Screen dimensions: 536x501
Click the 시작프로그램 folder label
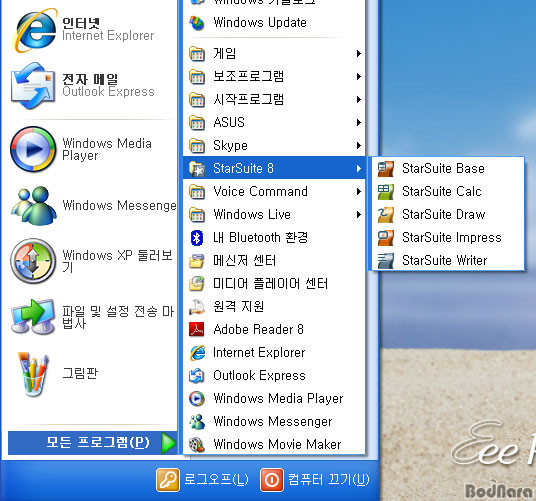coord(249,99)
